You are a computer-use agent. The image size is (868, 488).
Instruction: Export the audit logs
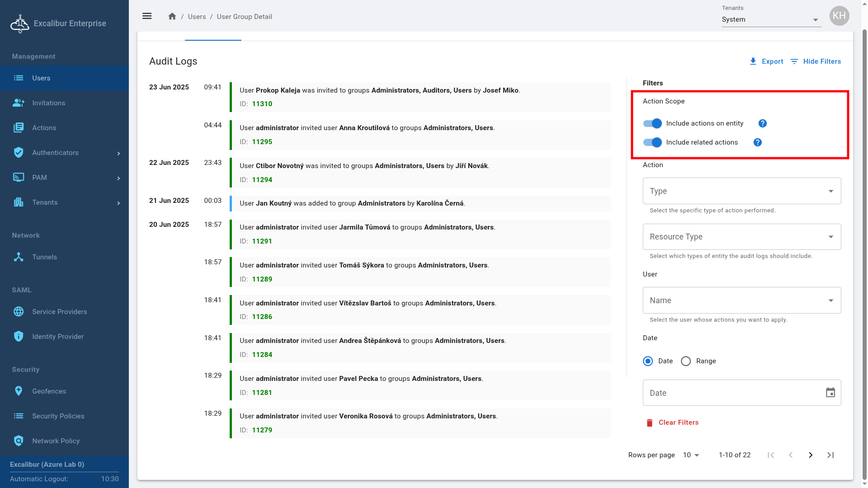(x=766, y=61)
